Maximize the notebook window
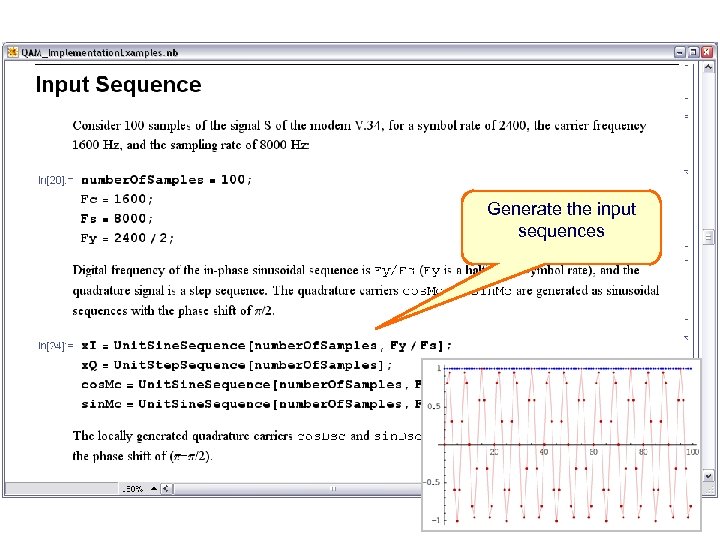The height and width of the screenshot is (540, 720). click(x=694, y=52)
